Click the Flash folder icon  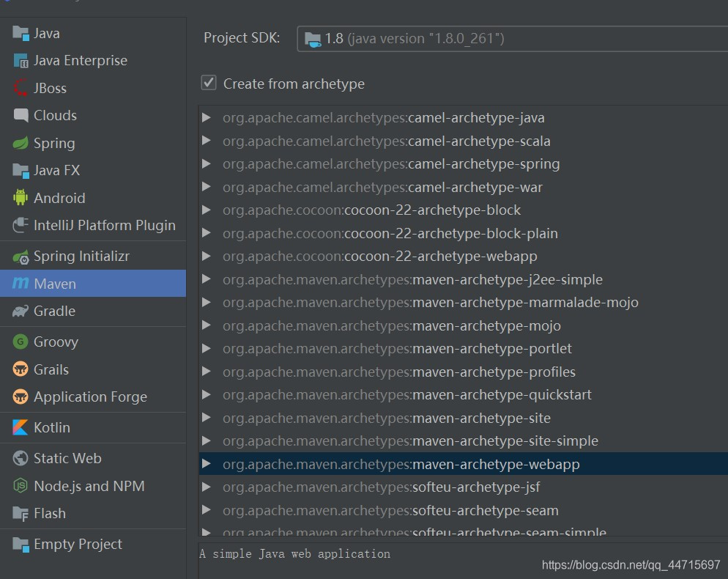pyautogui.click(x=21, y=514)
